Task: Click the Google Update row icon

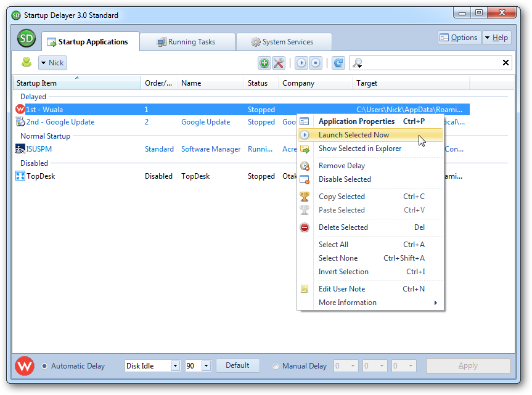Action: pos(20,122)
